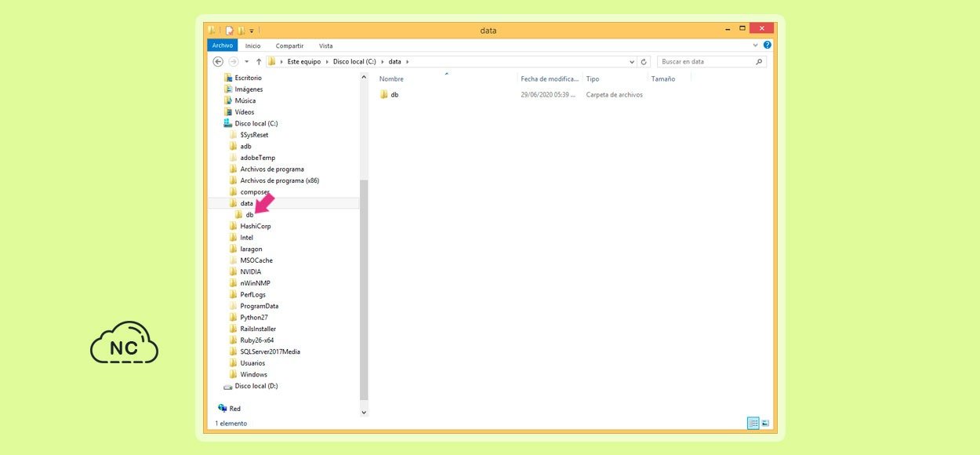
Task: Select MSOCache folder in tree
Action: (x=256, y=260)
